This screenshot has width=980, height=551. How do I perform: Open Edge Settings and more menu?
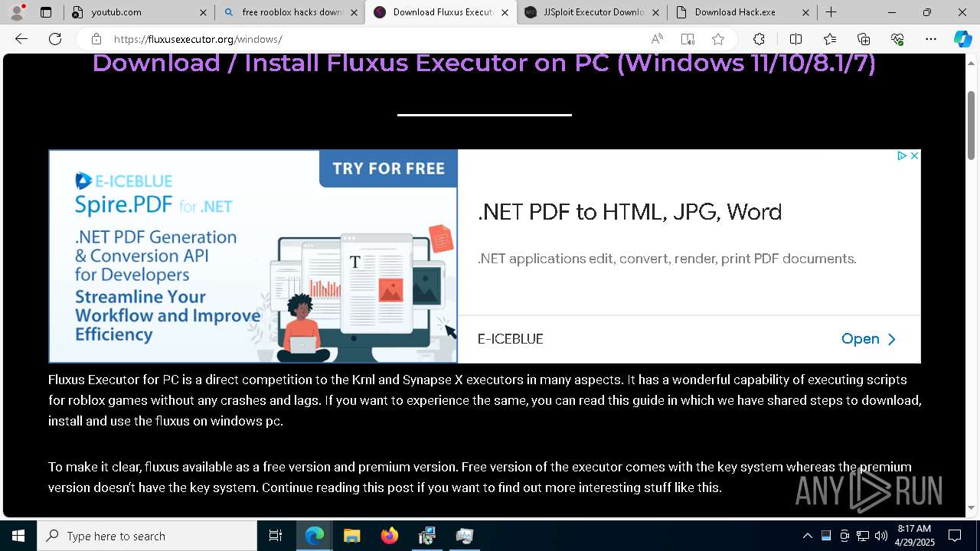(931, 39)
